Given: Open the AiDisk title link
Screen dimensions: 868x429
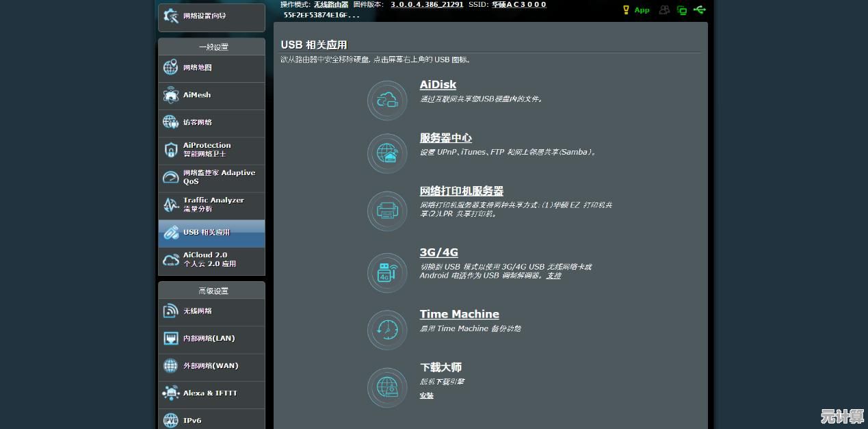Looking at the screenshot, I should [438, 85].
